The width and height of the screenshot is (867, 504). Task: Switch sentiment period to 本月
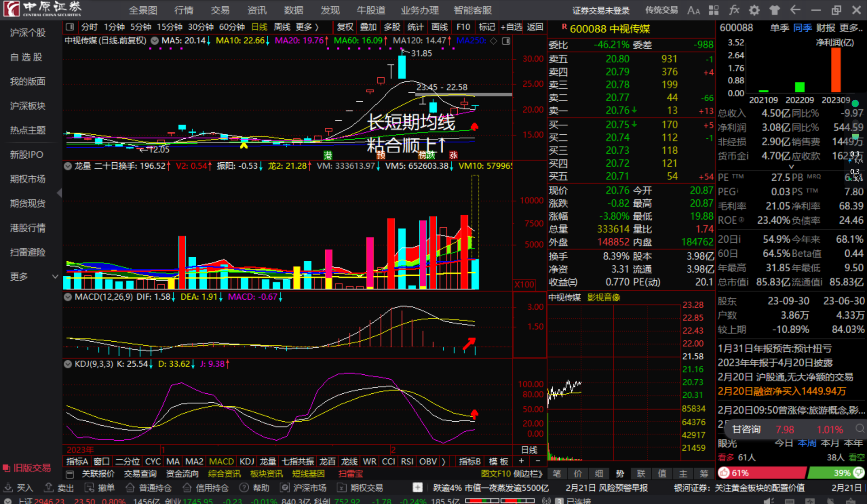pos(830,443)
